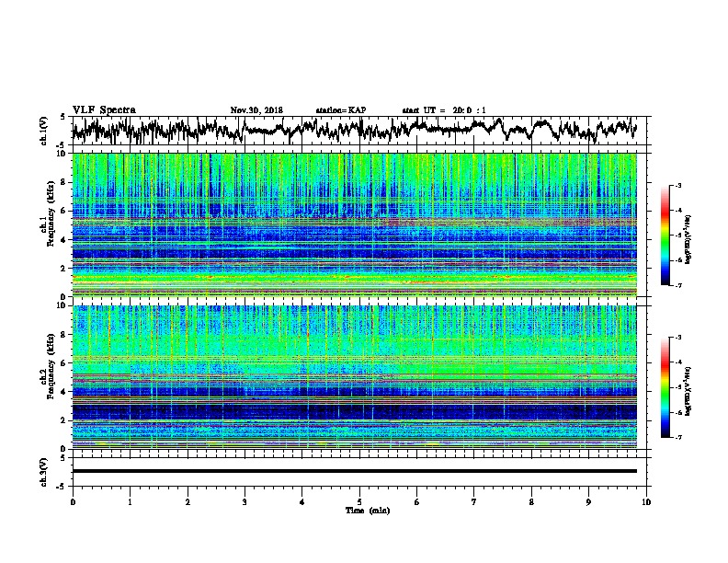Image resolution: width=728 pixels, height=563 pixels.
Task: Click the "Time (min)" axis title
Action: coord(368,511)
